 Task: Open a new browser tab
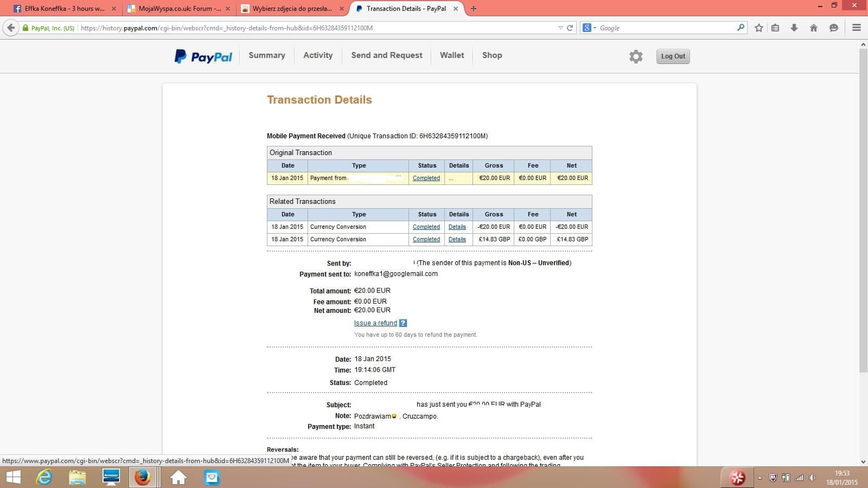[x=474, y=9]
